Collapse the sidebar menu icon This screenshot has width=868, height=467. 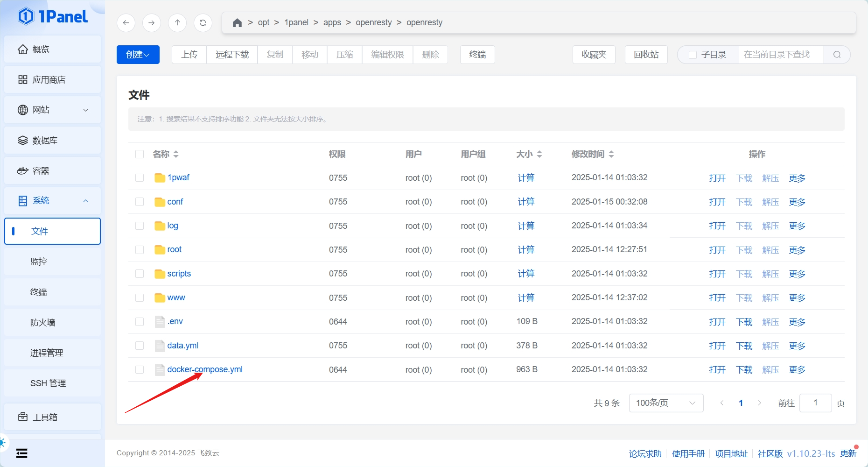(x=22, y=453)
